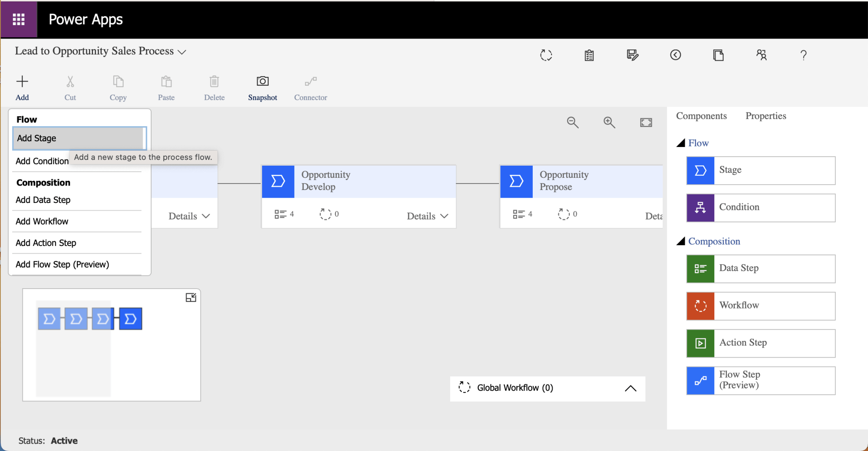Viewport: 868px width, 451px height.
Task: Click the fit to canvas icon
Action: 646,122
